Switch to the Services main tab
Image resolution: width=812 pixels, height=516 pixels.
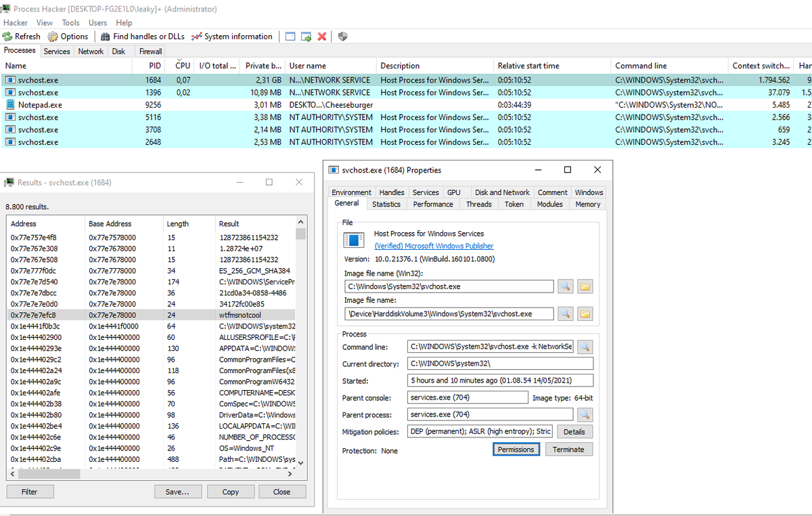(x=57, y=51)
